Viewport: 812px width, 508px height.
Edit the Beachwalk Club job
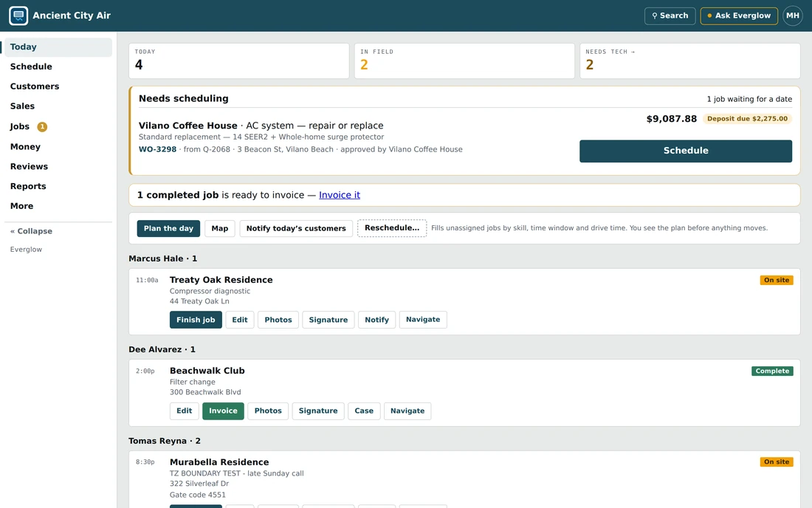tap(185, 411)
